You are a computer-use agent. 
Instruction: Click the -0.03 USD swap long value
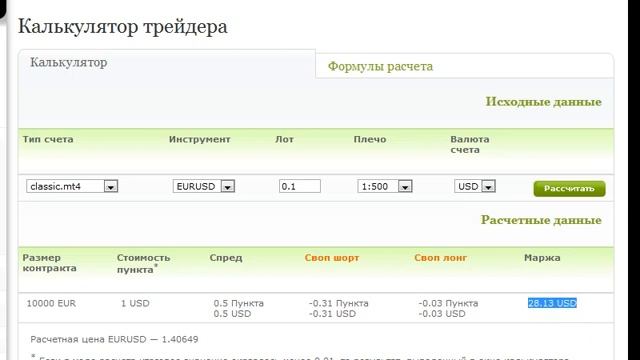[x=442, y=314]
